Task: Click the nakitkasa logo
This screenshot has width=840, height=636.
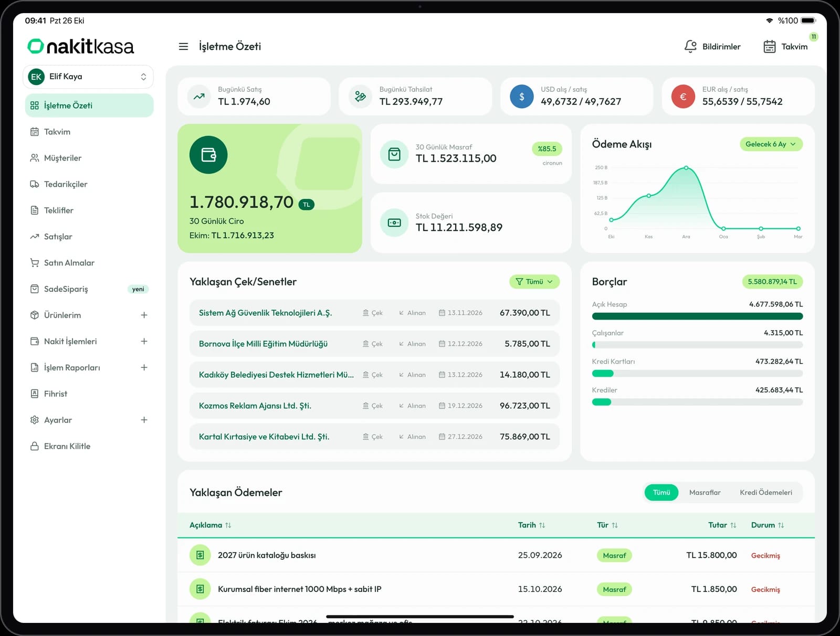Action: [81, 46]
